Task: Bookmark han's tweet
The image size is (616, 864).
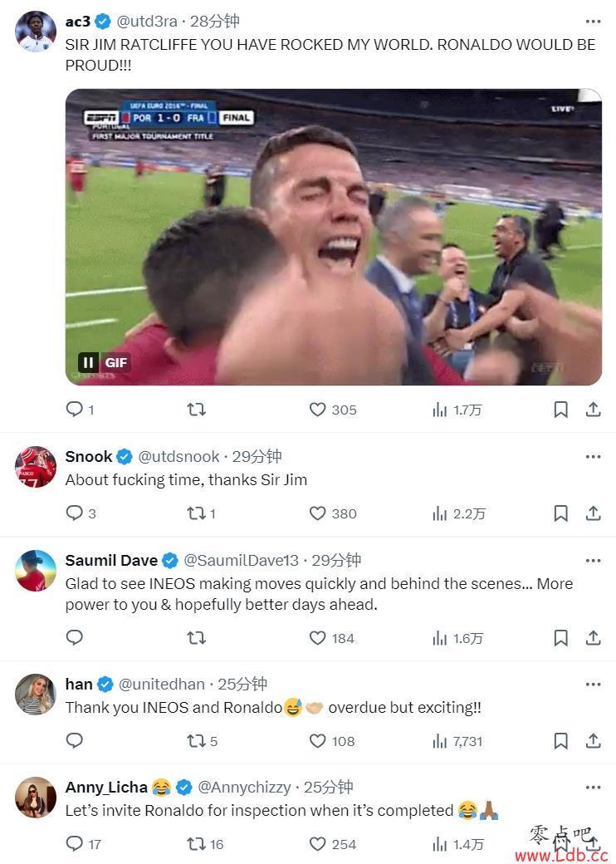Action: pos(560,741)
